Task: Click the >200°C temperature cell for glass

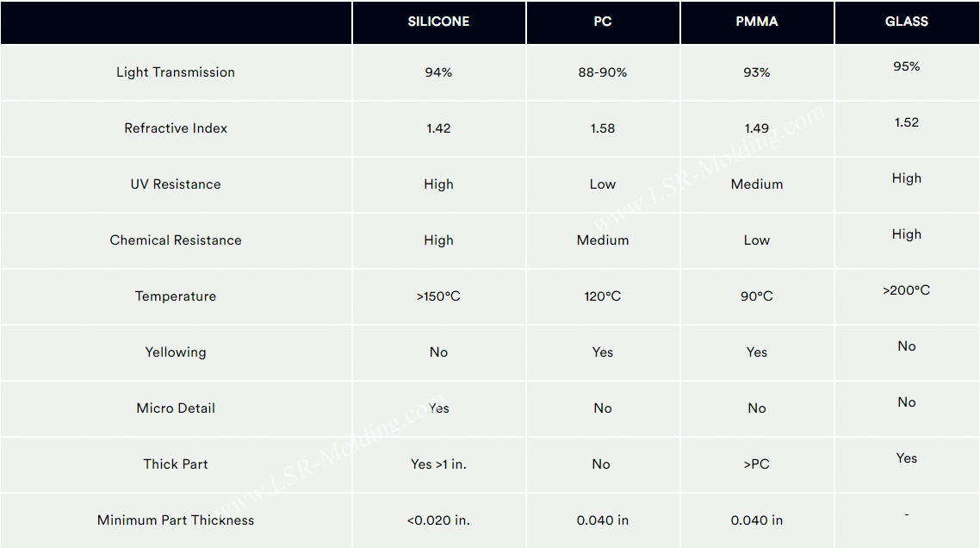Action: [x=907, y=290]
